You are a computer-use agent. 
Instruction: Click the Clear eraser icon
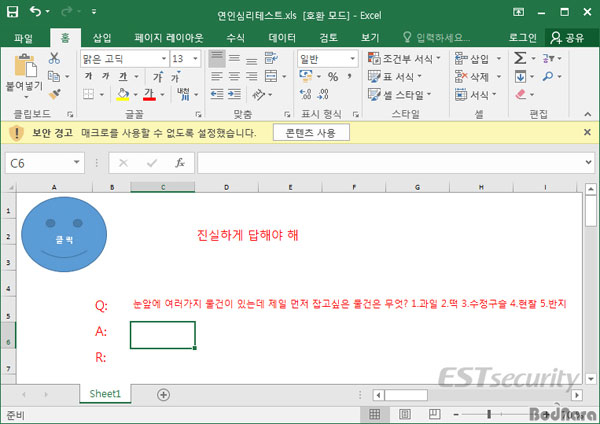[x=520, y=94]
